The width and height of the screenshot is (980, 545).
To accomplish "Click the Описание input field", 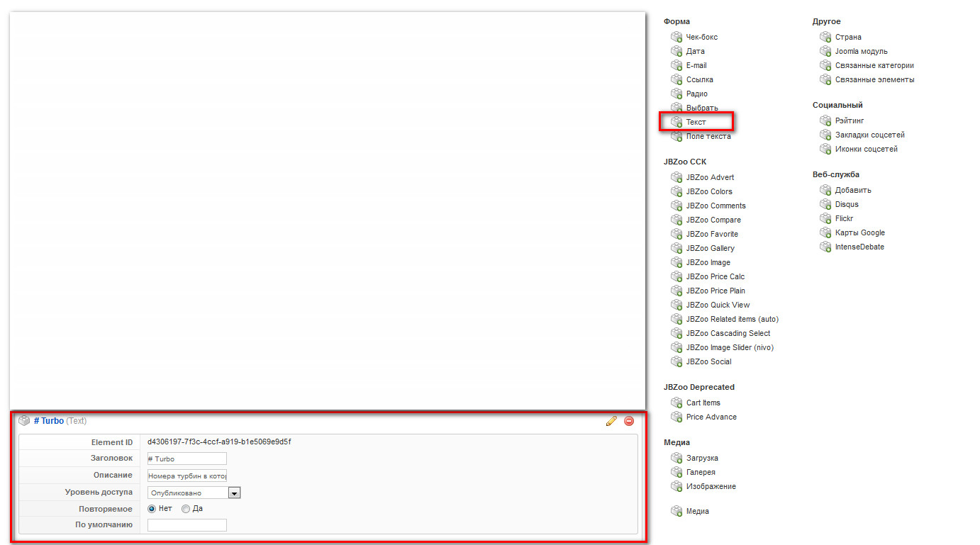I will point(187,476).
